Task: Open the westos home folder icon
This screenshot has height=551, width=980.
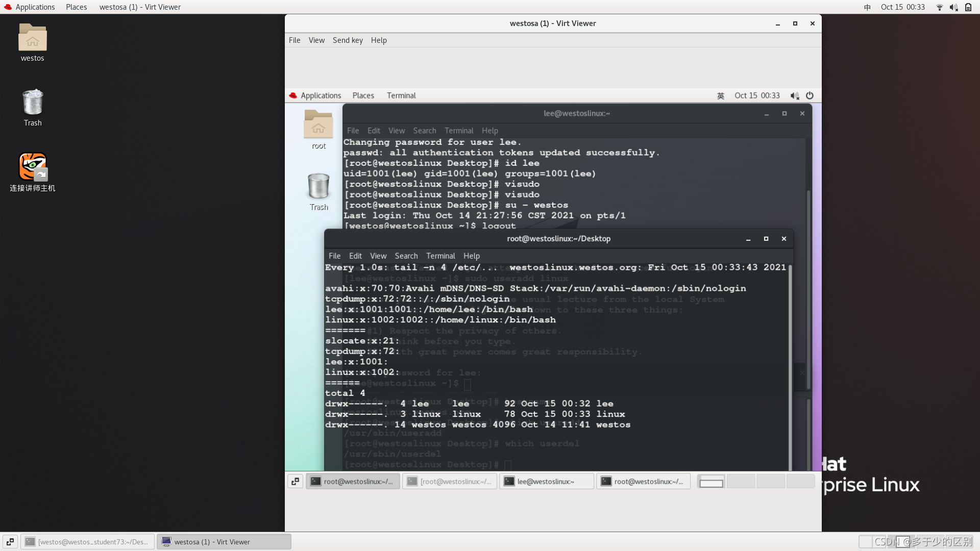Action: tap(32, 38)
